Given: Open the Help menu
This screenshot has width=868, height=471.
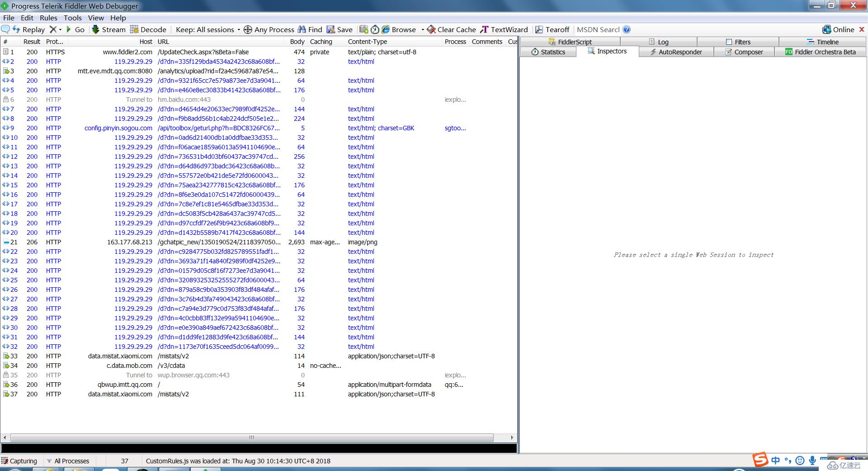Looking at the screenshot, I should click(118, 18).
